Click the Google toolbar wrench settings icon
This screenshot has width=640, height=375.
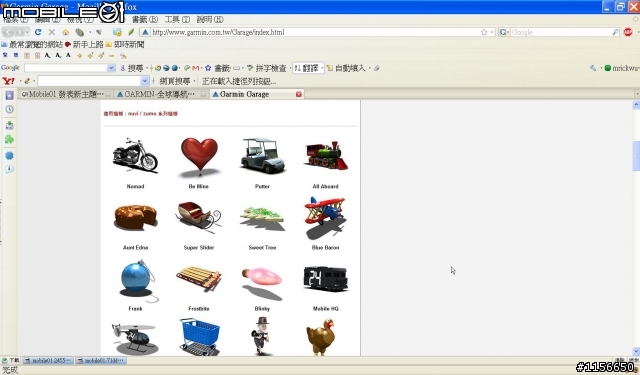point(593,68)
